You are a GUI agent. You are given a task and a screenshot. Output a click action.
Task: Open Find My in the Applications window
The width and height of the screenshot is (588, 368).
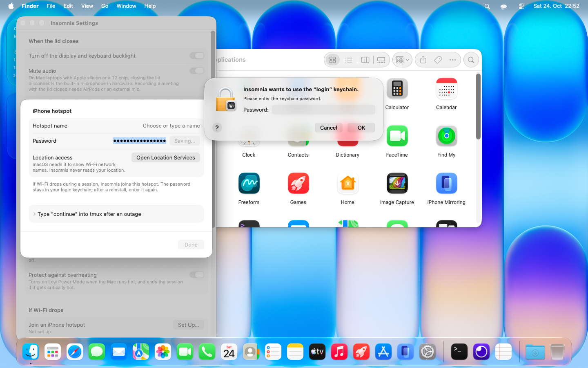[446, 136]
